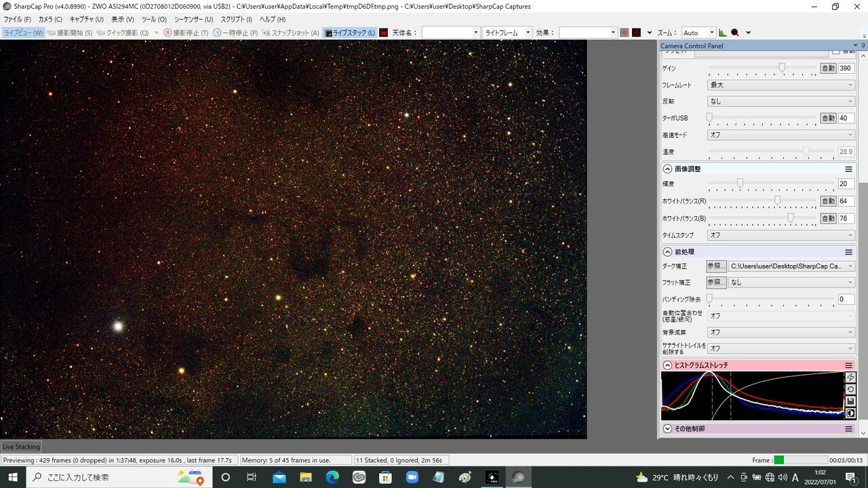
Task: Open the 前処理 section hamburger menu
Action: coord(848,251)
